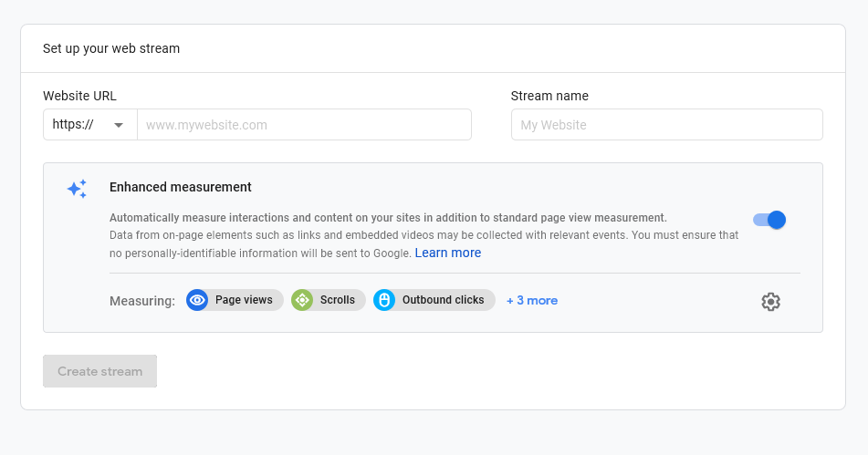The width and height of the screenshot is (868, 455).
Task: Click the green Scrolls icon
Action: (302, 300)
